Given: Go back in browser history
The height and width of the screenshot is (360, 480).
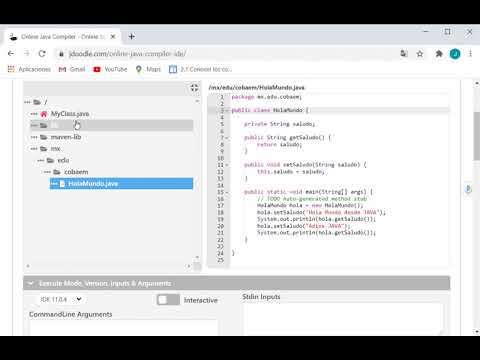Looking at the screenshot, I should [x=11, y=53].
